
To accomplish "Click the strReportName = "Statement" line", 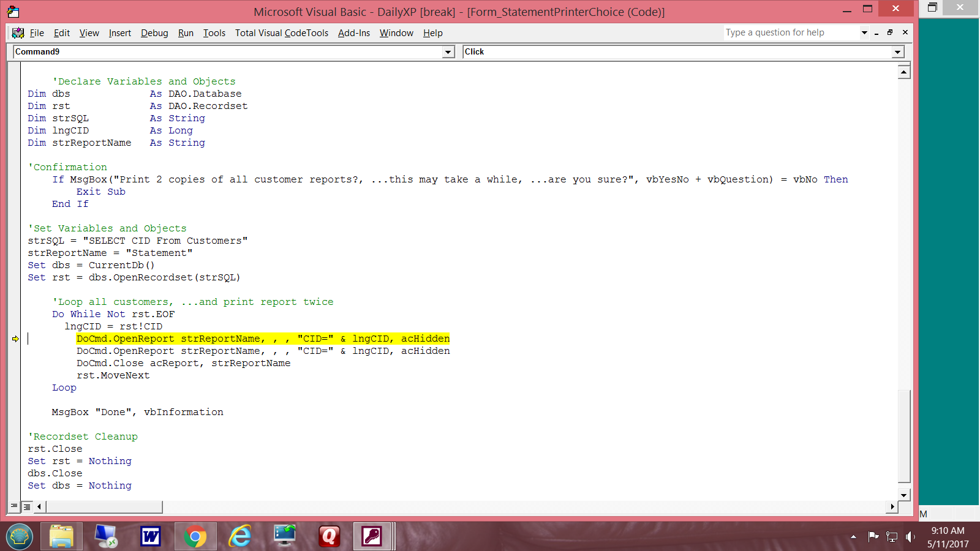I will [x=110, y=253].
